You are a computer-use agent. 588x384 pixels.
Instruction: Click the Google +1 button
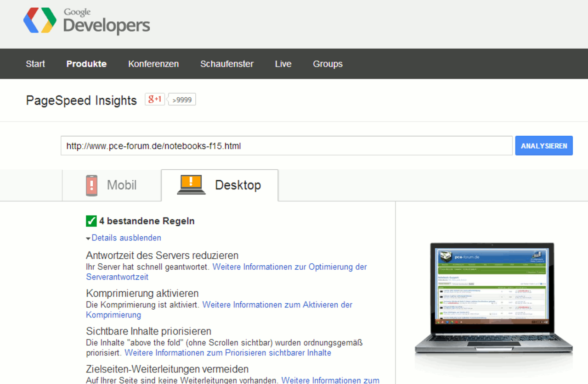(x=155, y=99)
